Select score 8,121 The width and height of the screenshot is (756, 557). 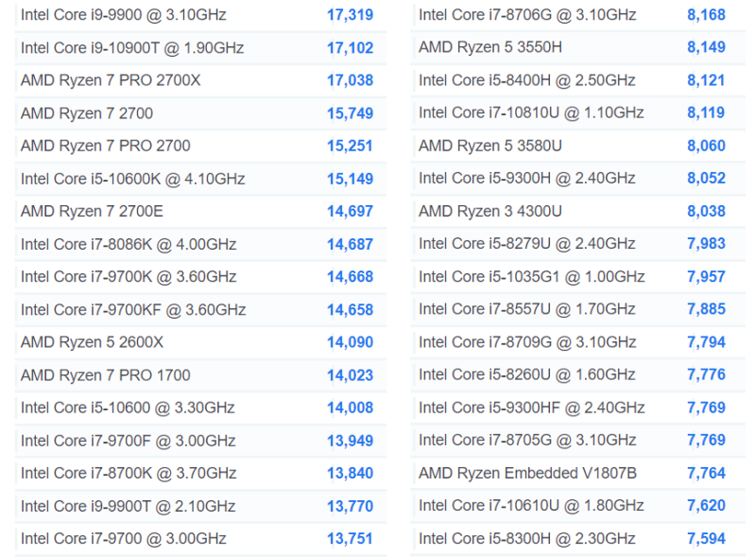(x=706, y=80)
